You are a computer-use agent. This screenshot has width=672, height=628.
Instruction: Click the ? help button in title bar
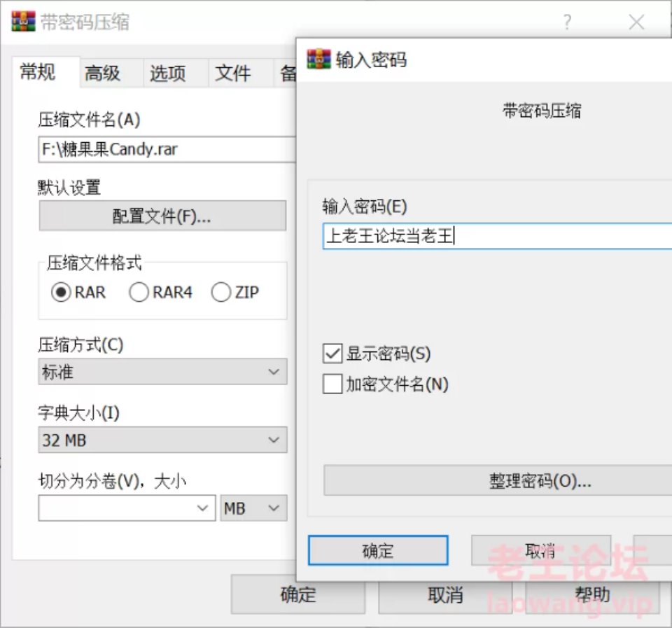pos(567,22)
